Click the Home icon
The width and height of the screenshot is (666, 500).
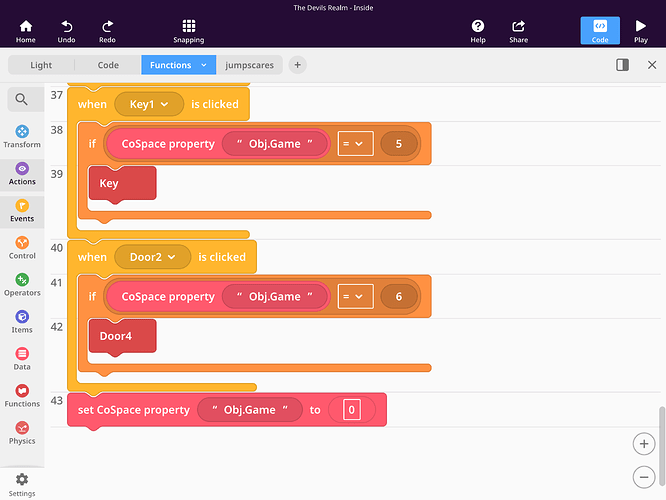point(25,26)
